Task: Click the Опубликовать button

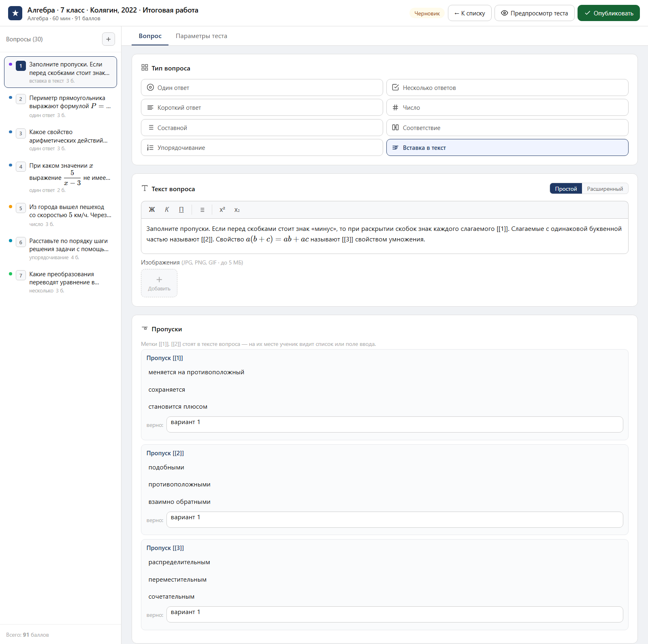Action: (x=609, y=13)
